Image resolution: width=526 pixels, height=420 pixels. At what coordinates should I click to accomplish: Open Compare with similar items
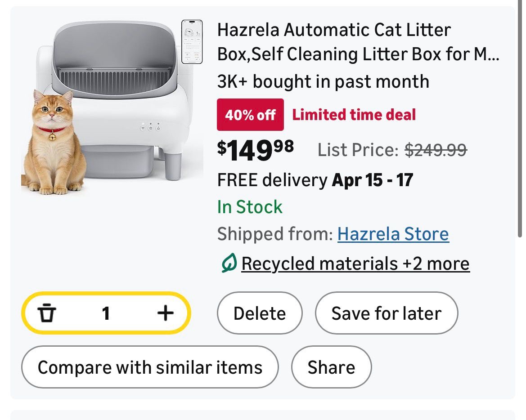click(x=150, y=367)
